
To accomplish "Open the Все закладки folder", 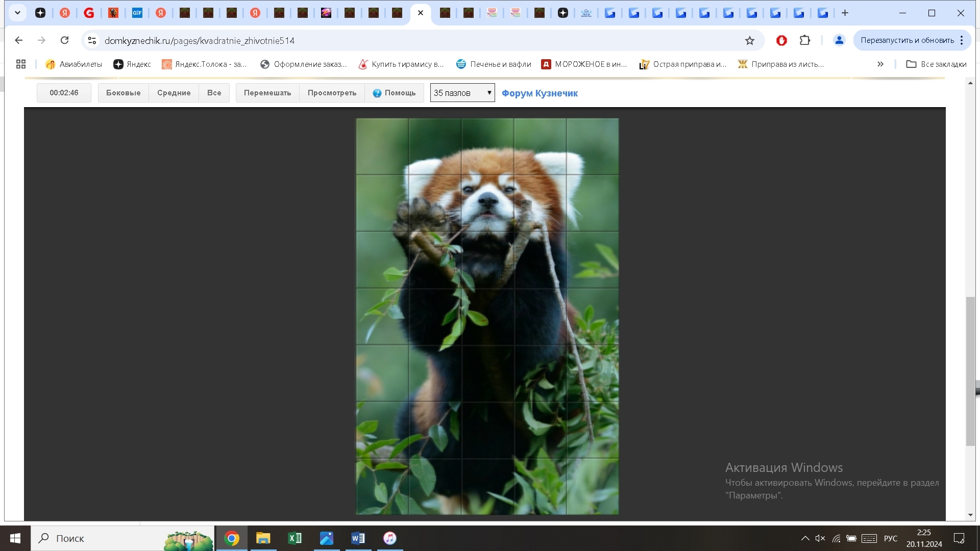I will [936, 64].
